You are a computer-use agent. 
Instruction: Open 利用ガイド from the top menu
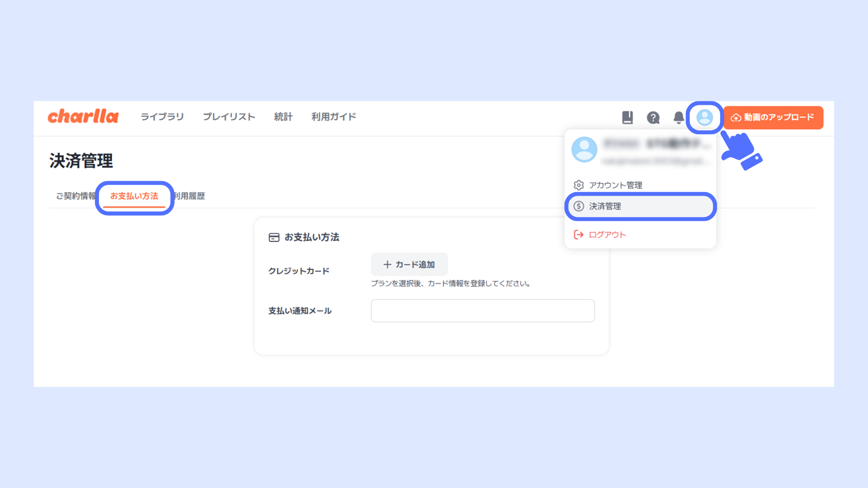(x=334, y=117)
